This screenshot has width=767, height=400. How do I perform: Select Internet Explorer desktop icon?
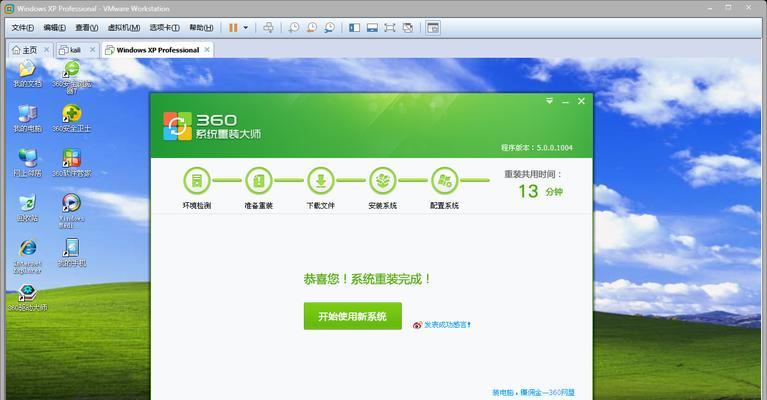27,256
